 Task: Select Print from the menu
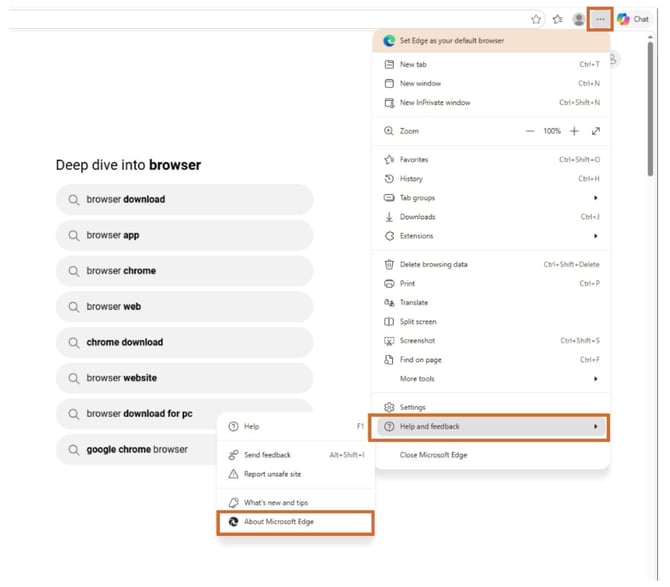pos(491,283)
